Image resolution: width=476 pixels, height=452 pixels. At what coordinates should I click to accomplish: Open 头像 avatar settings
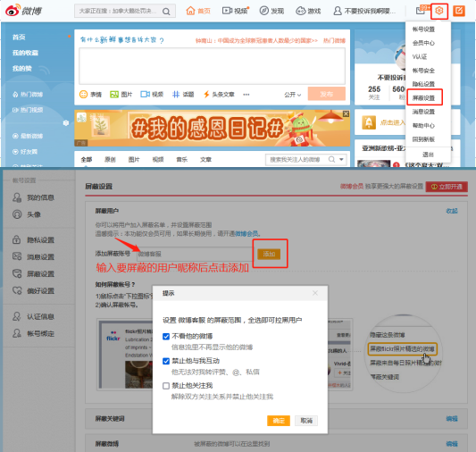27,214
